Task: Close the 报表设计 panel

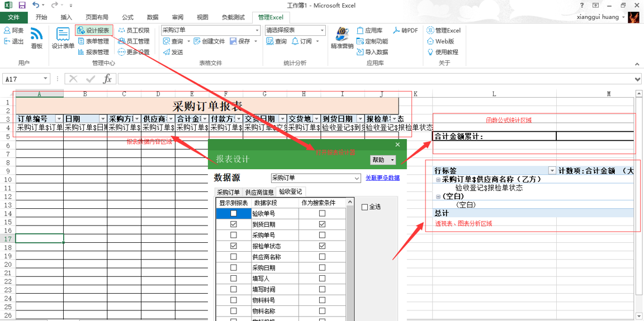Action: coord(397,145)
